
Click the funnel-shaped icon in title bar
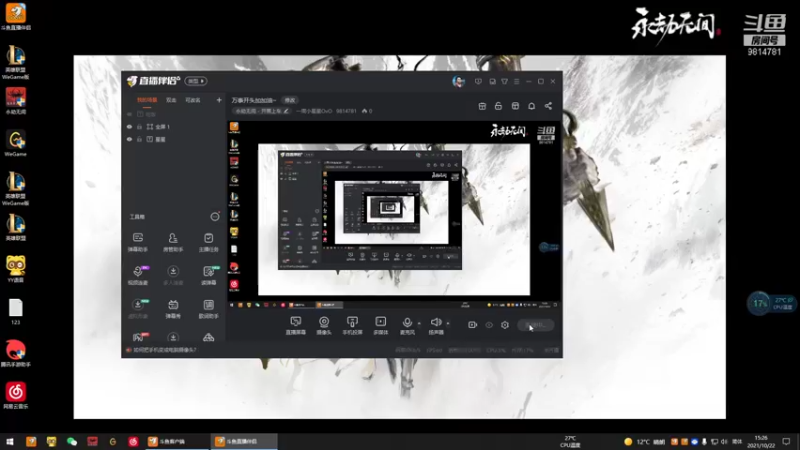click(x=504, y=82)
